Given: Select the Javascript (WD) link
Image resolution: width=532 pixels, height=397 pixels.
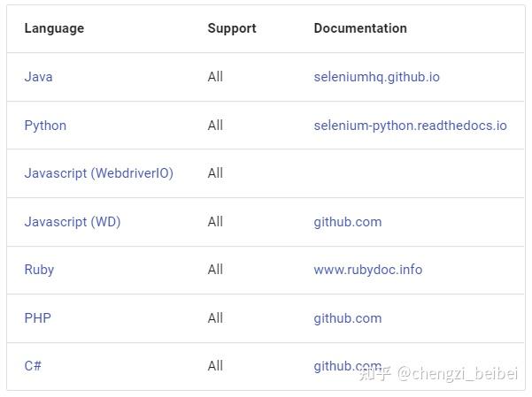Looking at the screenshot, I should pyautogui.click(x=72, y=222).
